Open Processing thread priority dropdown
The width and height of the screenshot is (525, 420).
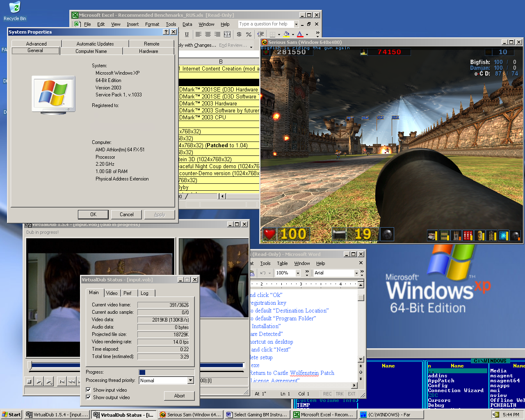tap(190, 381)
